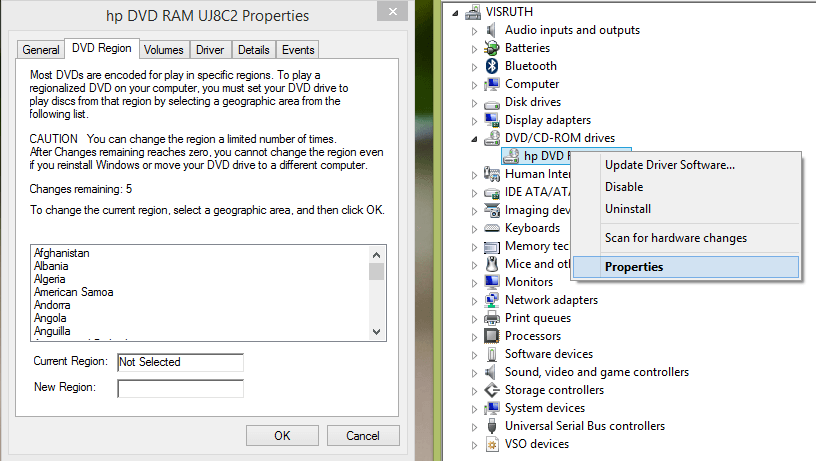Choose Update Driver Software from context menu
Viewport: 816px width, 461px height.
click(686, 165)
